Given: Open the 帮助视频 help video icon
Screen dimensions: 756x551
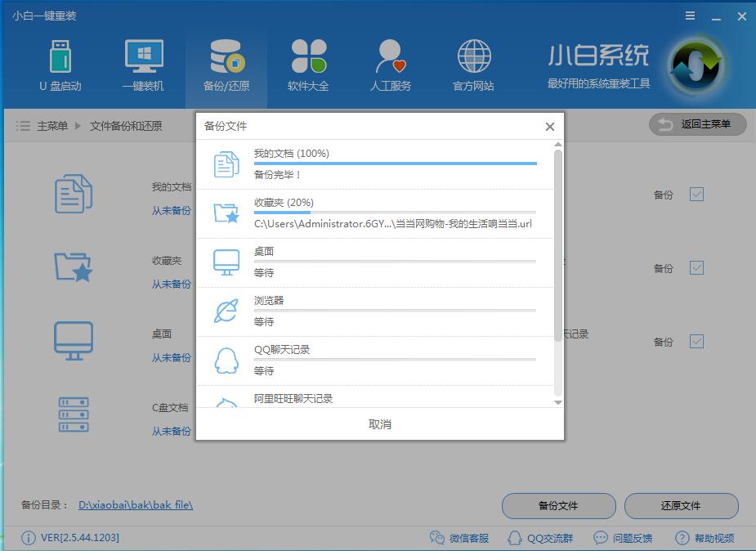Looking at the screenshot, I should click(681, 538).
